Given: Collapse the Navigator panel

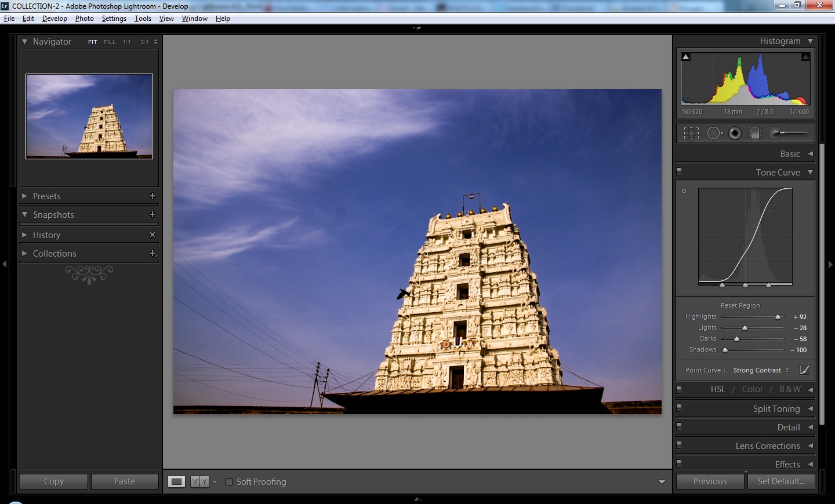Looking at the screenshot, I should click(x=24, y=41).
